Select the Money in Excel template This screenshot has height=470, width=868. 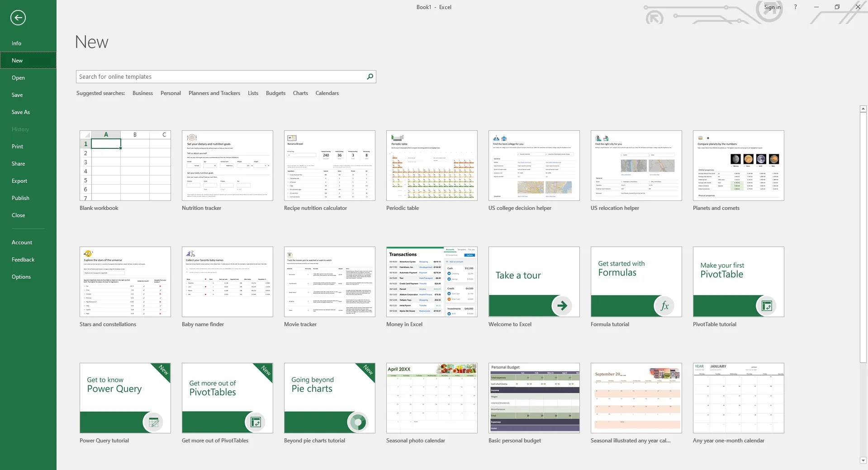point(432,282)
